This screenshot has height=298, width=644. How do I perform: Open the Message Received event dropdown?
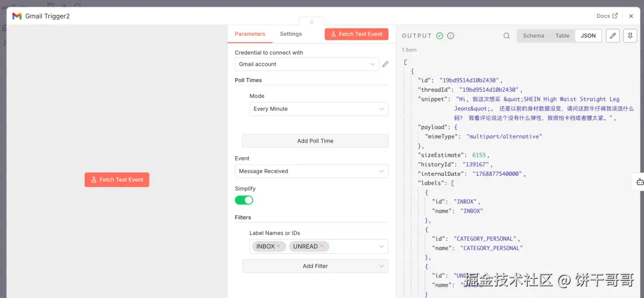(311, 171)
